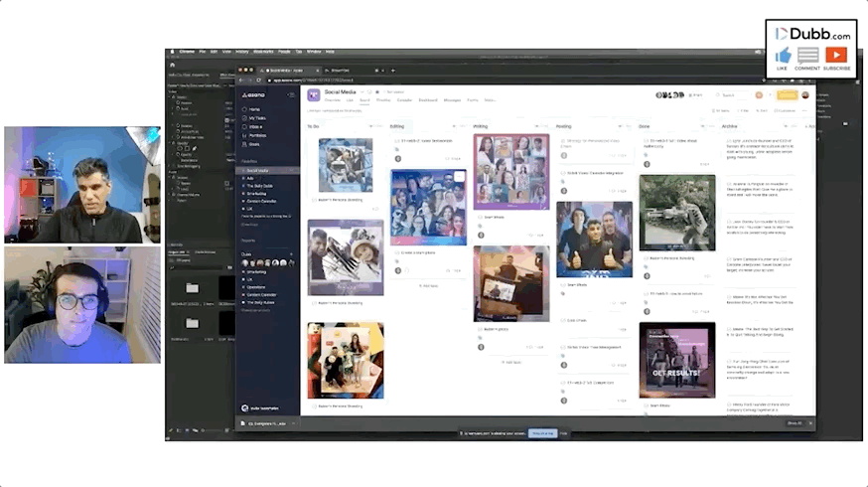Open the Done column options menu

(x=711, y=126)
